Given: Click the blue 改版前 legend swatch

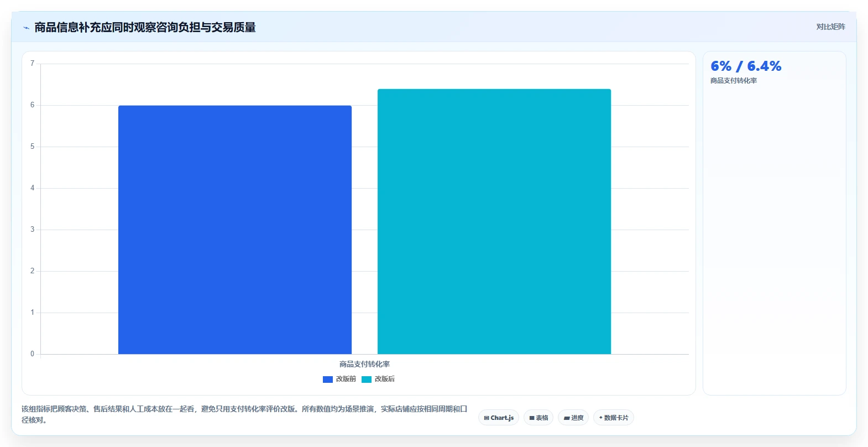Looking at the screenshot, I should (328, 380).
